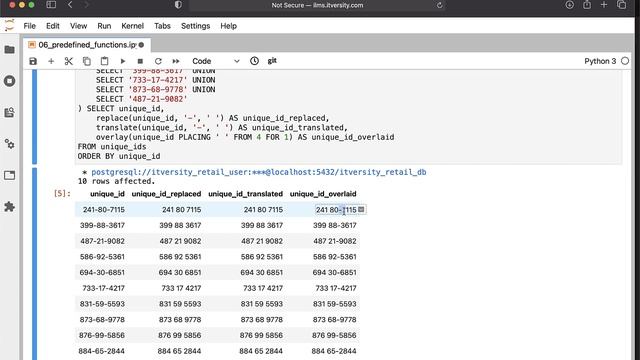Click the replaced value 487 21 9082
The height and width of the screenshot is (360, 640).
180,241
